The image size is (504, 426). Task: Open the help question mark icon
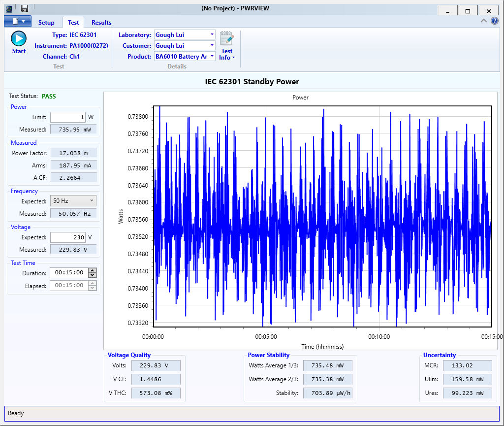[x=495, y=21]
